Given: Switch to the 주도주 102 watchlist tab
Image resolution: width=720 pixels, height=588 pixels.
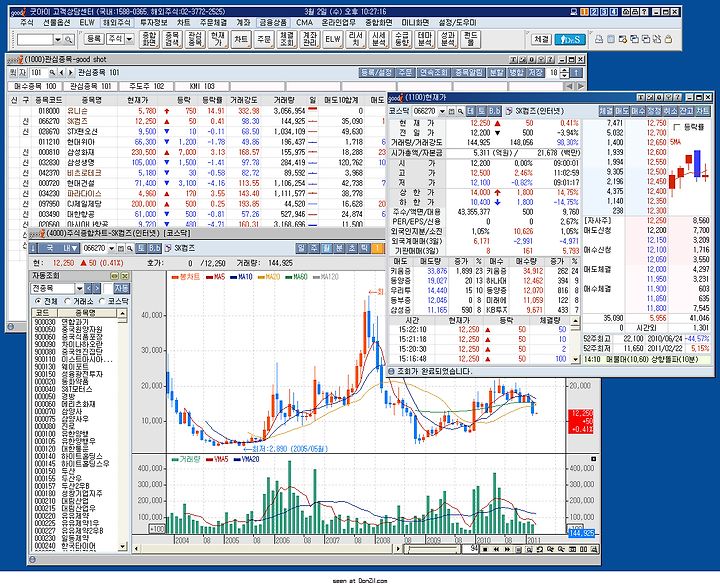Looking at the screenshot, I should (x=146, y=86).
